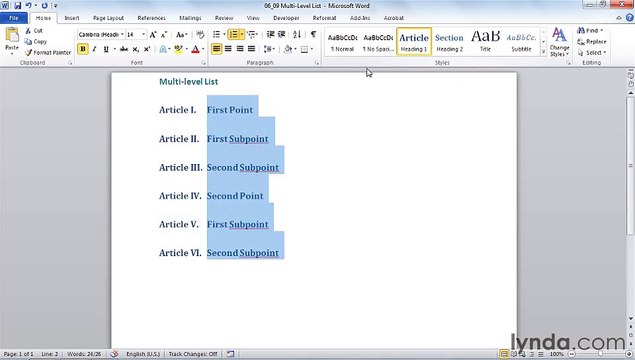635x360 pixels.
Task: Expand the Paste options arrow
Action: click(x=12, y=54)
